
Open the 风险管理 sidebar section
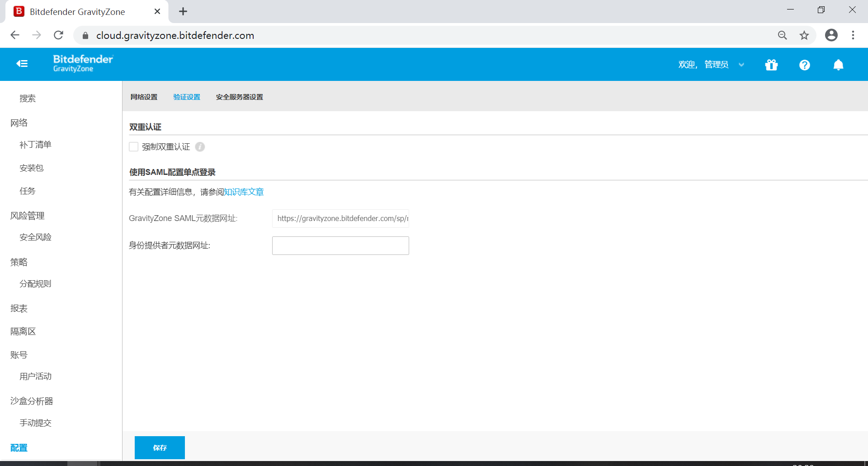pos(28,216)
